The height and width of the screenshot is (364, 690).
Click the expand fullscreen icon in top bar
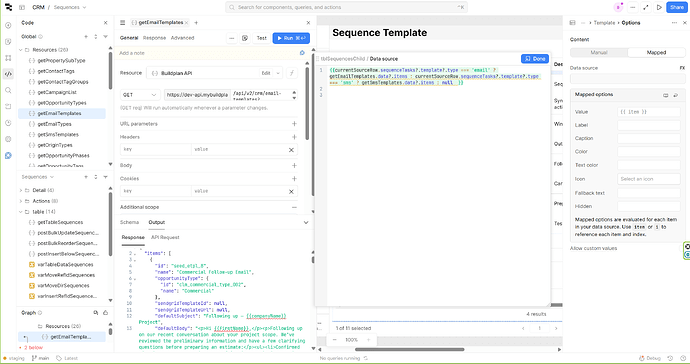(x=646, y=7)
